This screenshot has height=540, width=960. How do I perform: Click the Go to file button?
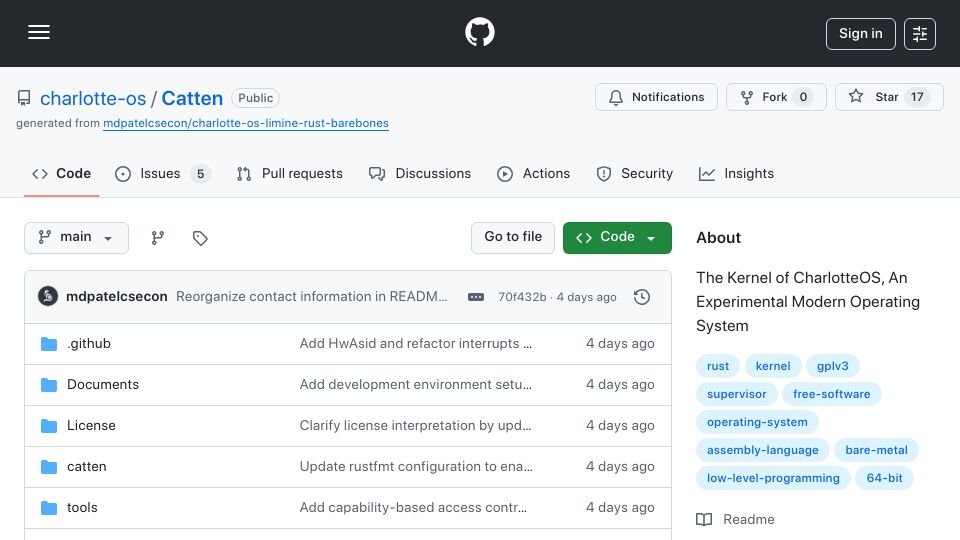click(513, 238)
